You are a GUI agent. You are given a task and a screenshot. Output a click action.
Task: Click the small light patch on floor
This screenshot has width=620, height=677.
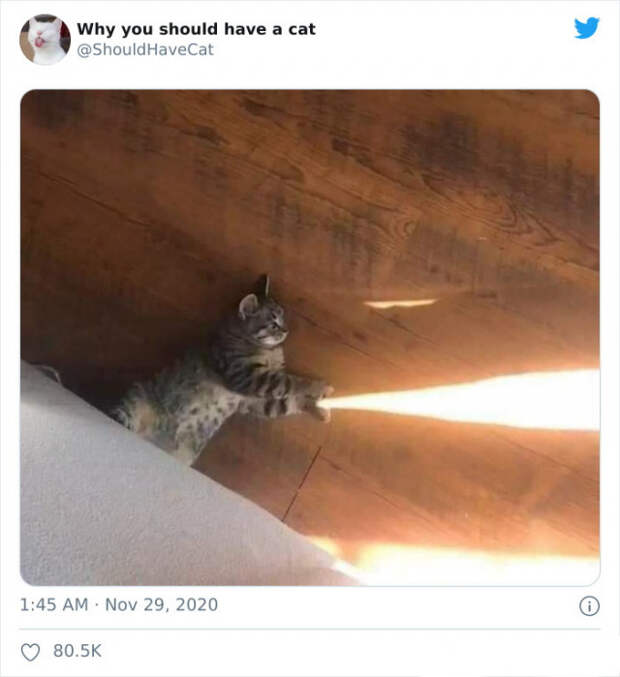400,304
